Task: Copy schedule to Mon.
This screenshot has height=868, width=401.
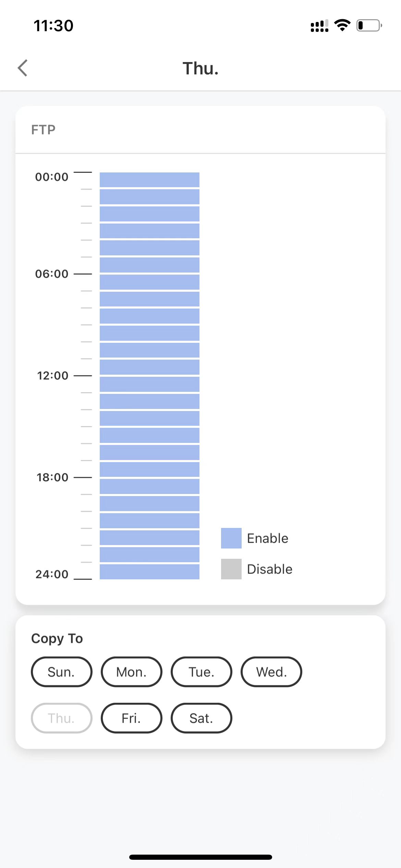Action: (132, 672)
